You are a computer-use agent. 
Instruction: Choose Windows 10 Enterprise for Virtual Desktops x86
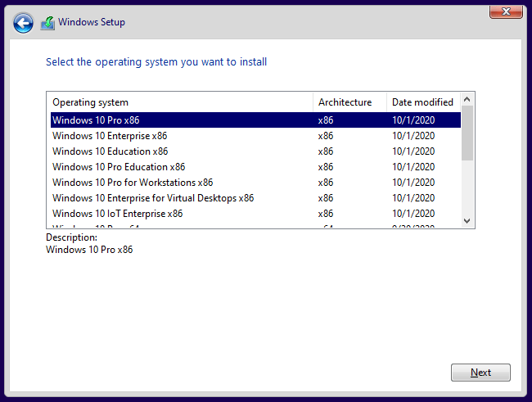click(153, 198)
